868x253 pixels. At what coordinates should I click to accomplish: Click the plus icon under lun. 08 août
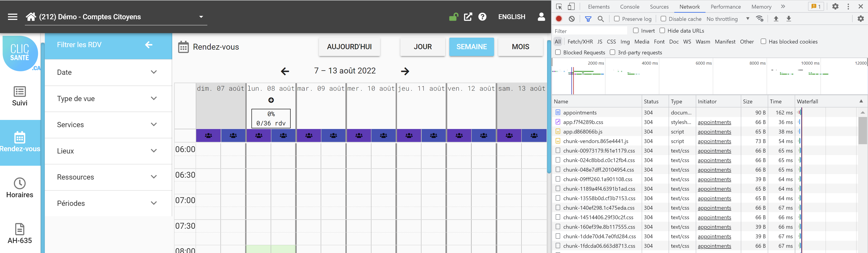pyautogui.click(x=271, y=100)
